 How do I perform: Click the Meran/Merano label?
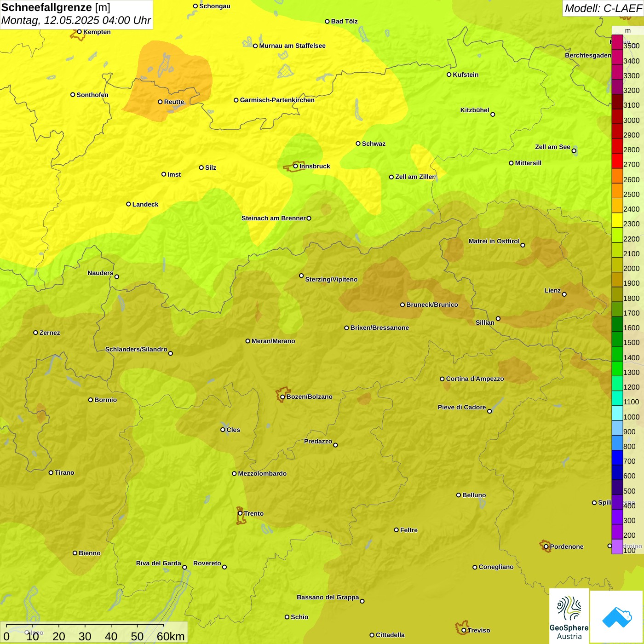click(x=273, y=341)
